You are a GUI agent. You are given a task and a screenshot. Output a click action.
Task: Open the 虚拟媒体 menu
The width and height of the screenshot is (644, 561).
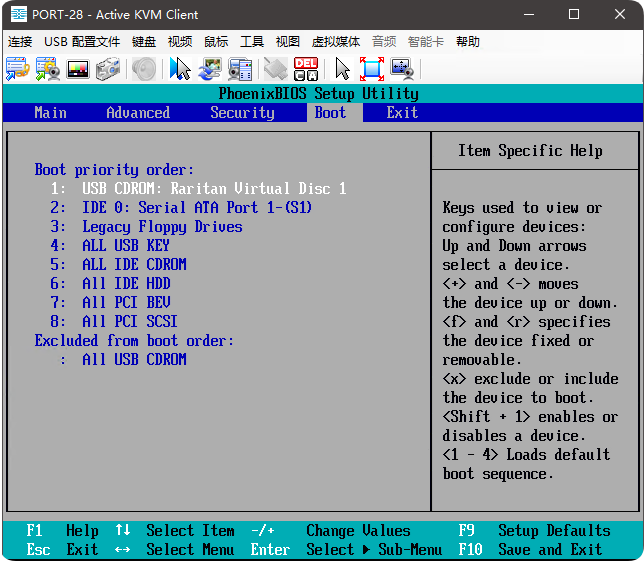pyautogui.click(x=336, y=41)
